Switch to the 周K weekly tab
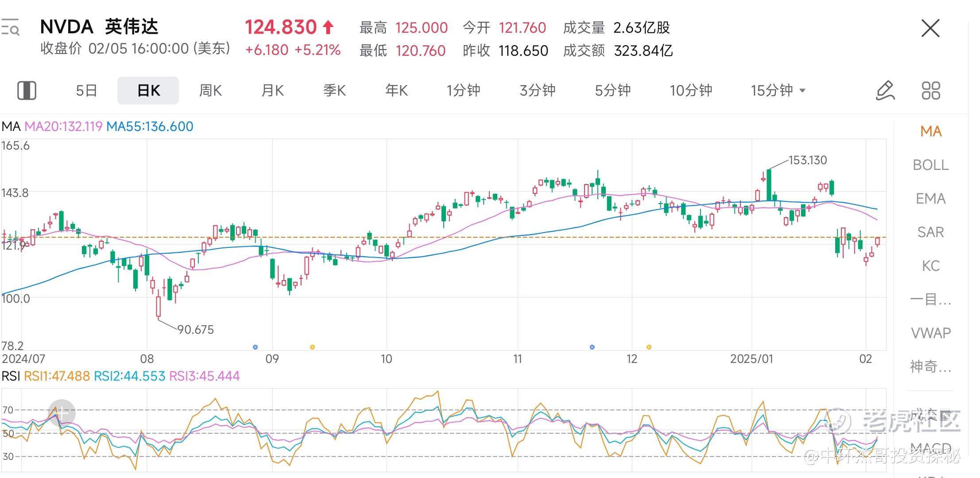This screenshot has width=980, height=478. pos(210,90)
